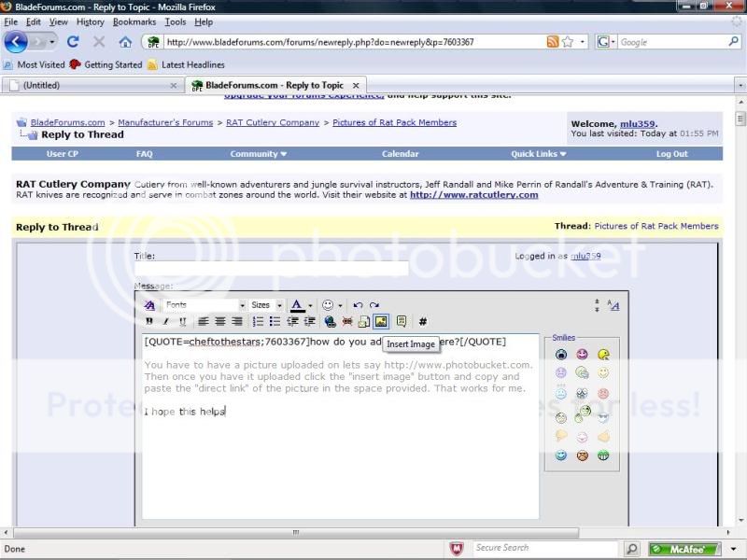
Task: Insert the blue open-mouth smiley in Smilies panel
Action: pyautogui.click(x=561, y=355)
